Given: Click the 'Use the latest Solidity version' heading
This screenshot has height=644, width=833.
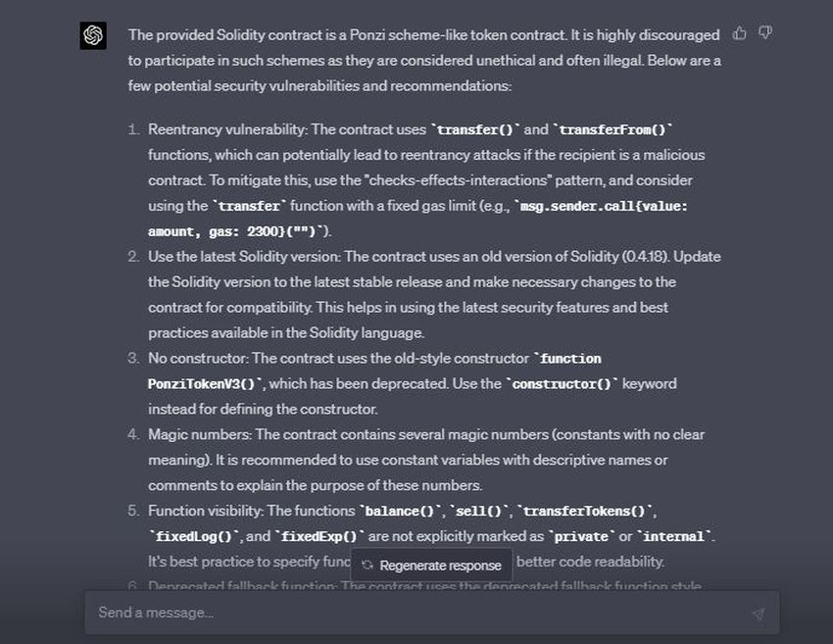Looking at the screenshot, I should [x=244, y=257].
